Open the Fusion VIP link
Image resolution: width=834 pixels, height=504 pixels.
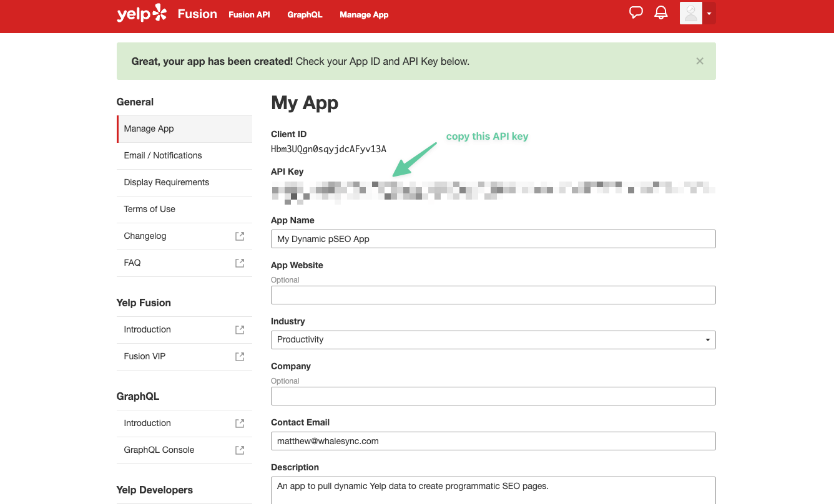coord(145,356)
